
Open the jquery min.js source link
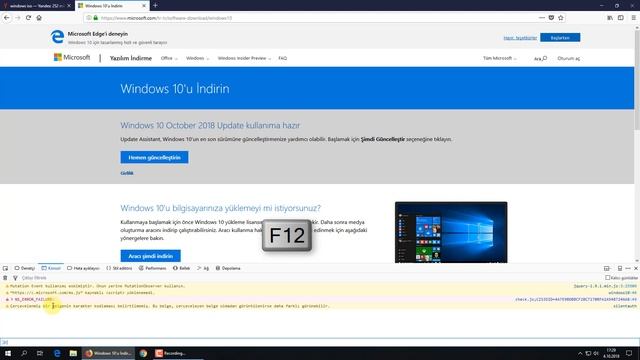(605, 286)
